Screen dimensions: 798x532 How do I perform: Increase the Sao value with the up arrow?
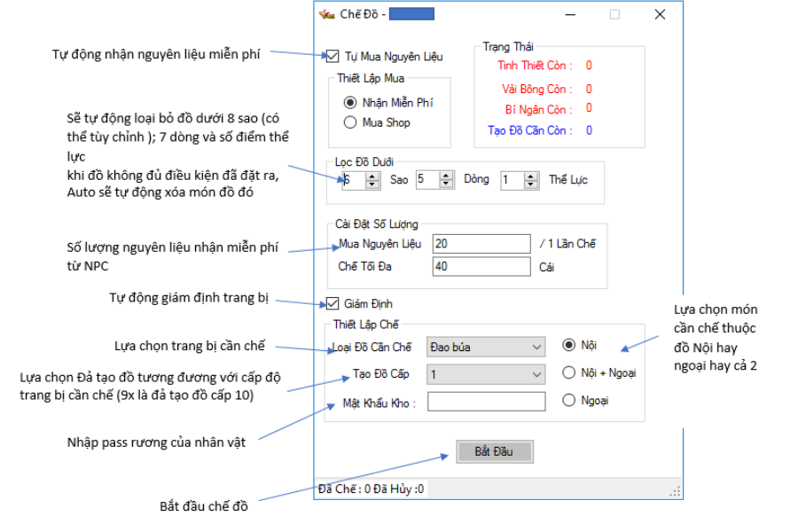point(372,176)
